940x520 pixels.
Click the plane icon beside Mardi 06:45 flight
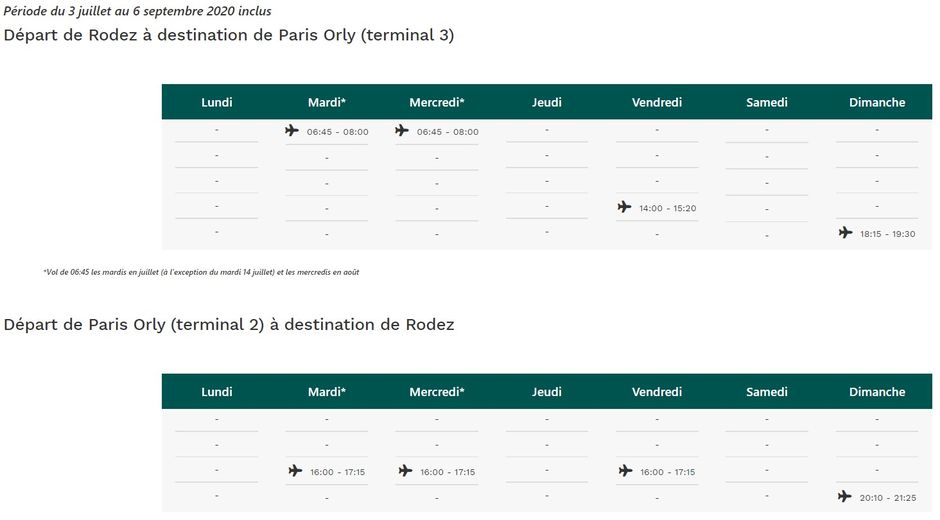tap(292, 131)
